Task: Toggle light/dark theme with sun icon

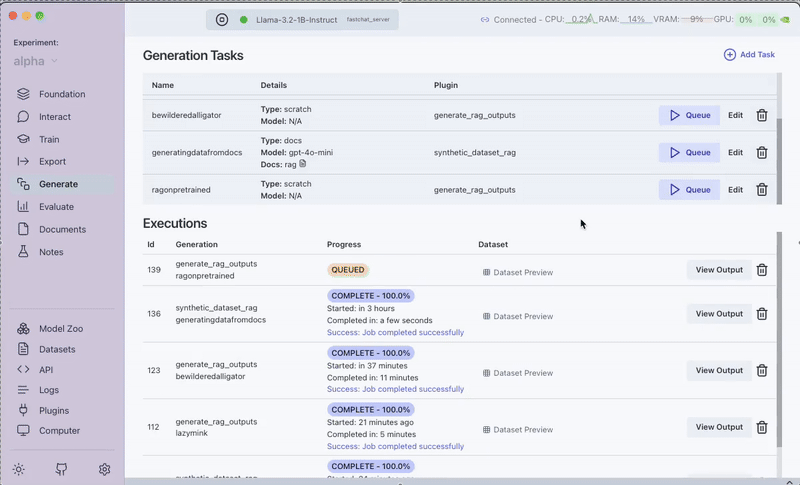Action: 18,469
